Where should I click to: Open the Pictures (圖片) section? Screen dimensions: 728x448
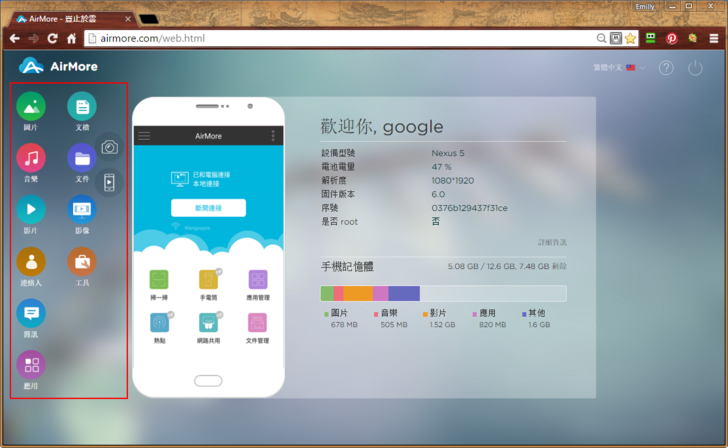click(31, 106)
